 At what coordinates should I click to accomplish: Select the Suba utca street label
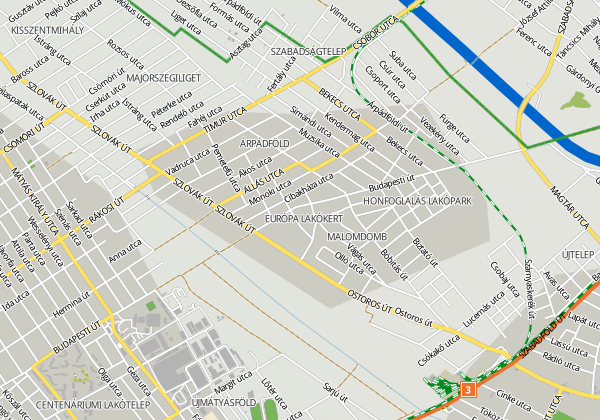[402, 65]
